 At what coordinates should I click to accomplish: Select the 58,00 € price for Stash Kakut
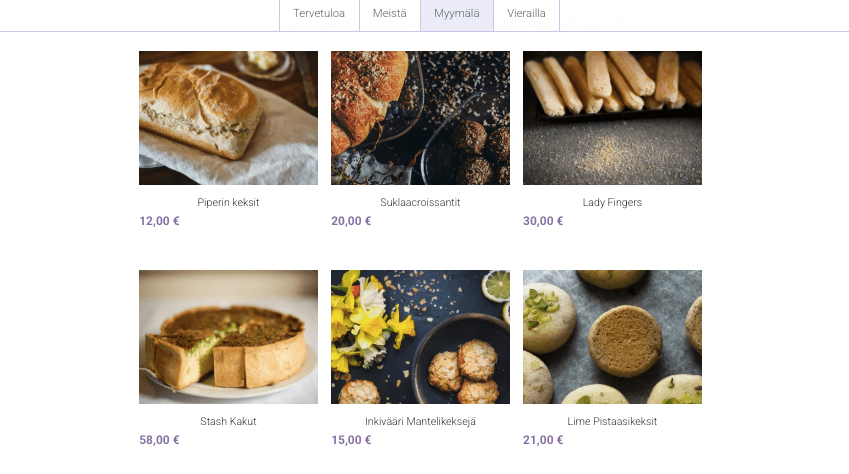159,440
